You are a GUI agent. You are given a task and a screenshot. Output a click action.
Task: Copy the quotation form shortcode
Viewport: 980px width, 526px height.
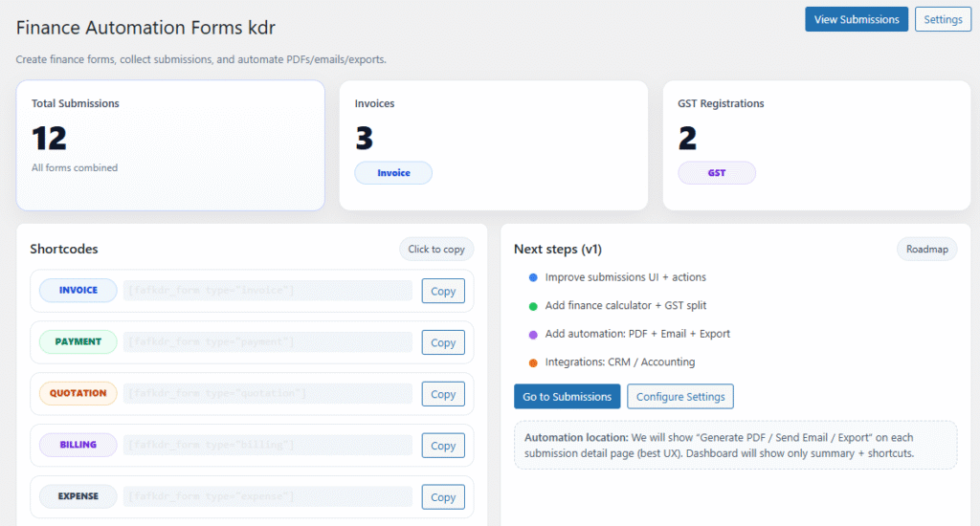[x=443, y=394]
